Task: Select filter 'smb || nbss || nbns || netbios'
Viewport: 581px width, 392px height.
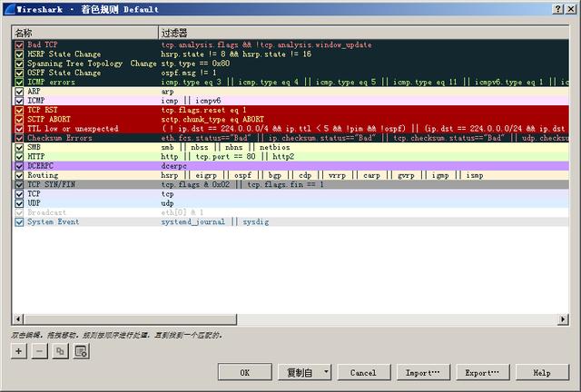Action: click(x=226, y=147)
